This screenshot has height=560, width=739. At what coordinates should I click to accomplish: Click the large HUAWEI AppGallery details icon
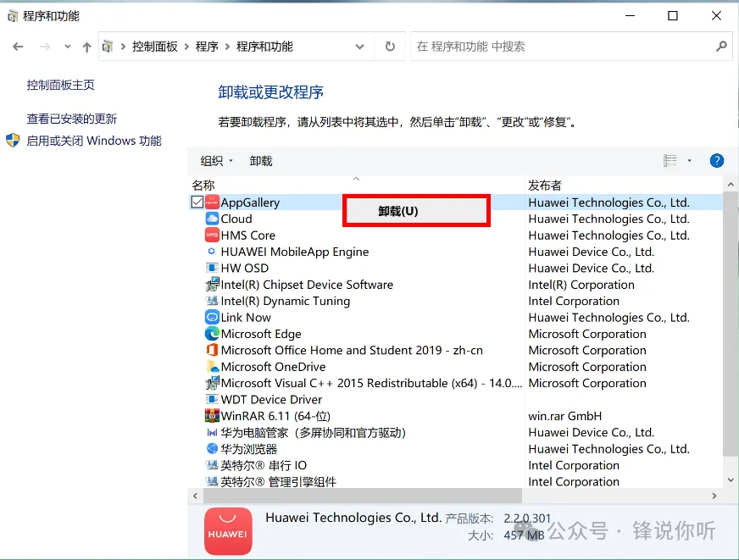[x=228, y=531]
